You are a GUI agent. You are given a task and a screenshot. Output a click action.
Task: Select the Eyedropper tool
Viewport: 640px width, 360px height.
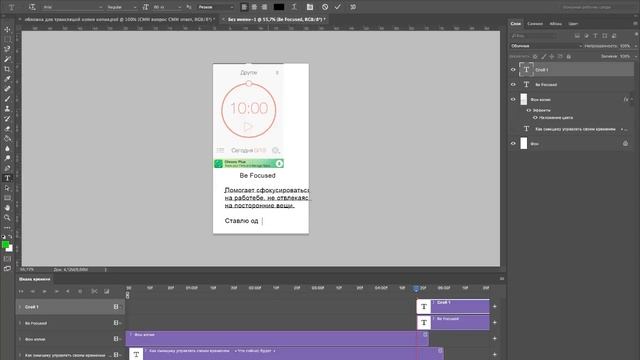(7, 79)
